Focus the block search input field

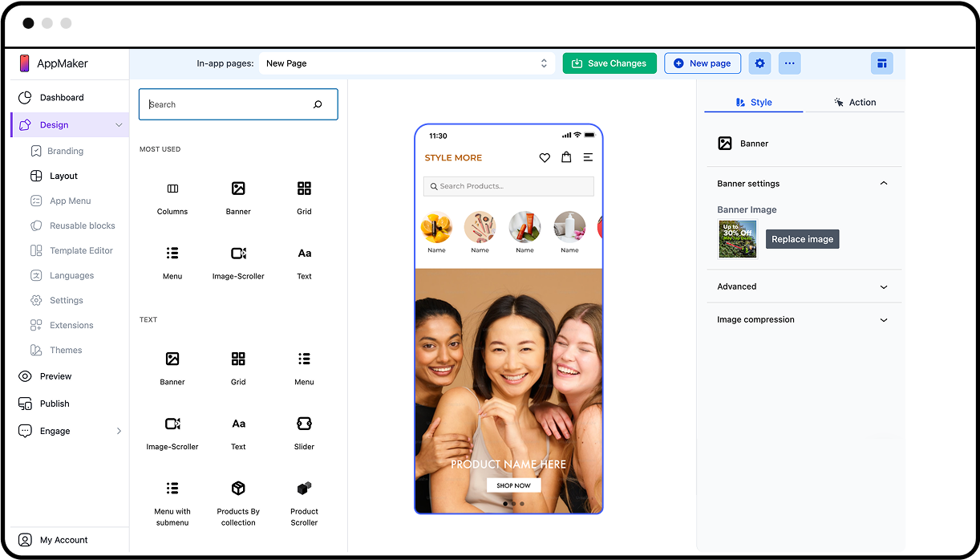click(x=229, y=104)
